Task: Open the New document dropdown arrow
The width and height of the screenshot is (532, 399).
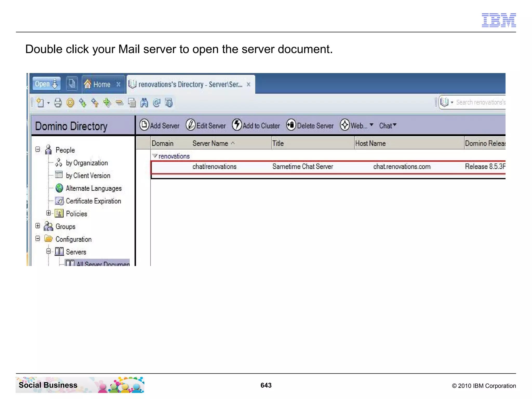Action: (x=48, y=103)
